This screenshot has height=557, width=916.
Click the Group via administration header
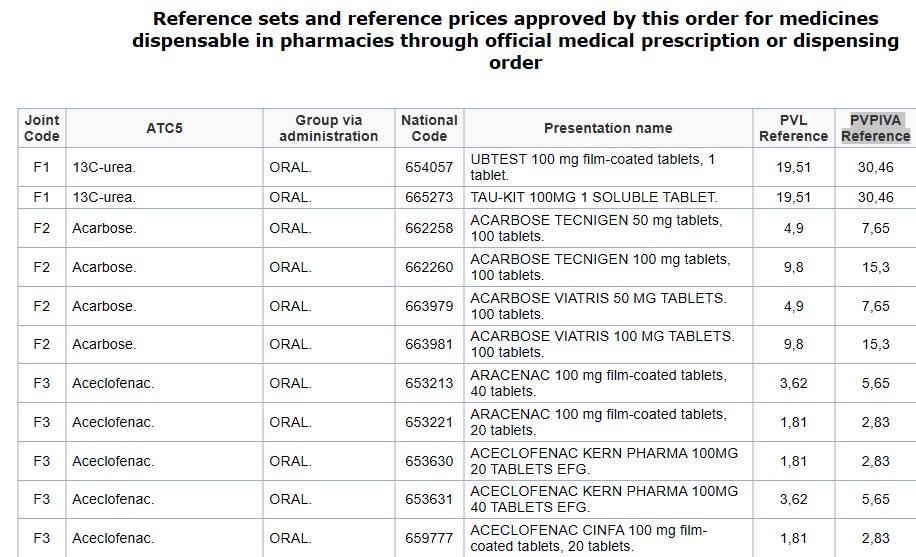(x=328, y=128)
